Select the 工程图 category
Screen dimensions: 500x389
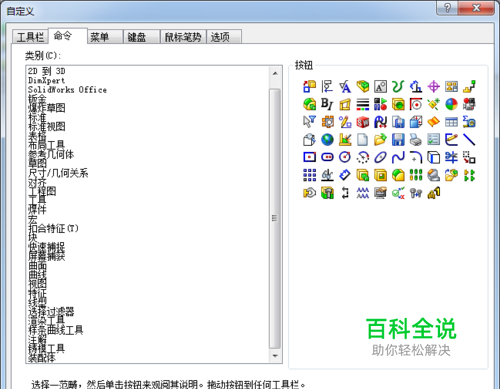pos(42,191)
